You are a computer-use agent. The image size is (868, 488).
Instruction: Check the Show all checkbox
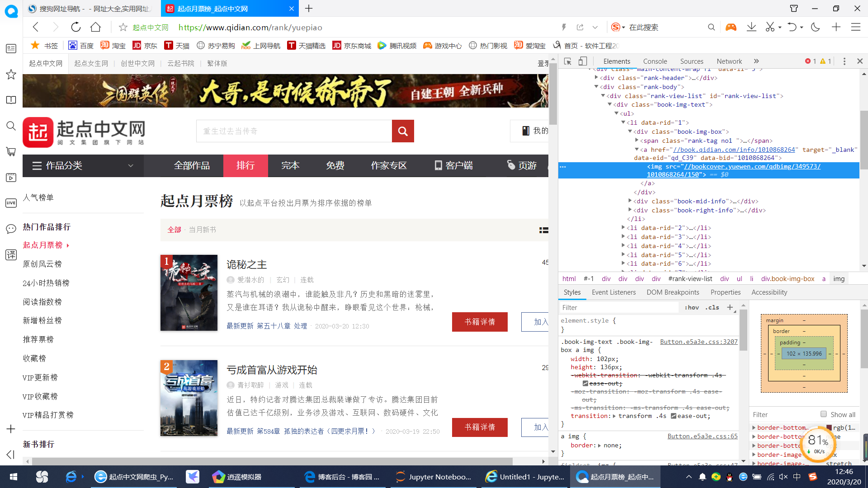824,414
